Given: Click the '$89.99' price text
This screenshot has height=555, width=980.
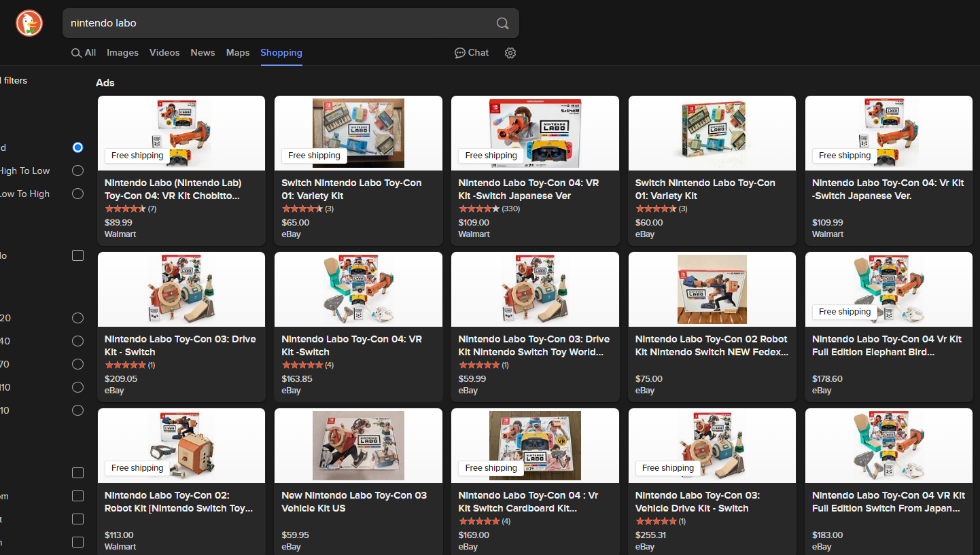Looking at the screenshot, I should tap(118, 222).
